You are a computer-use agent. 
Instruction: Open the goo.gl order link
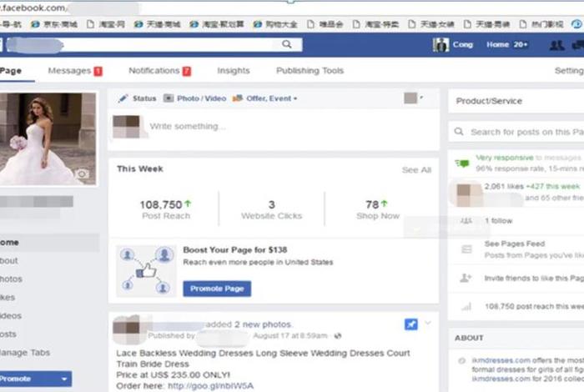click(211, 386)
